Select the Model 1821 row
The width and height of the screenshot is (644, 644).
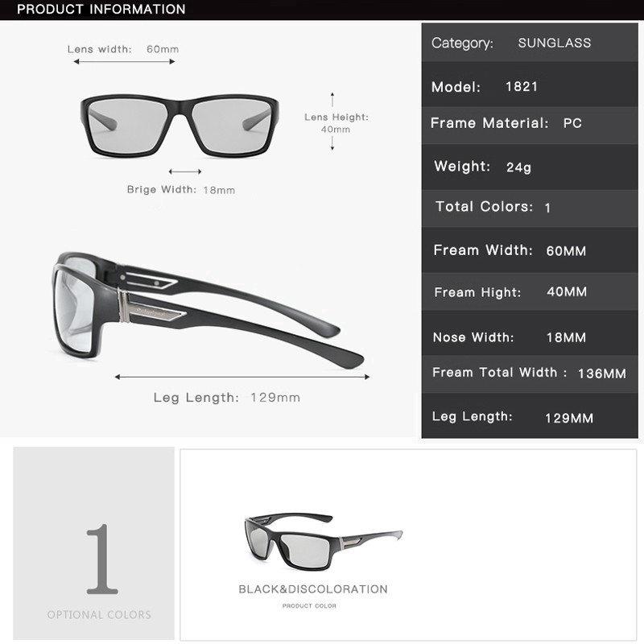530,85
